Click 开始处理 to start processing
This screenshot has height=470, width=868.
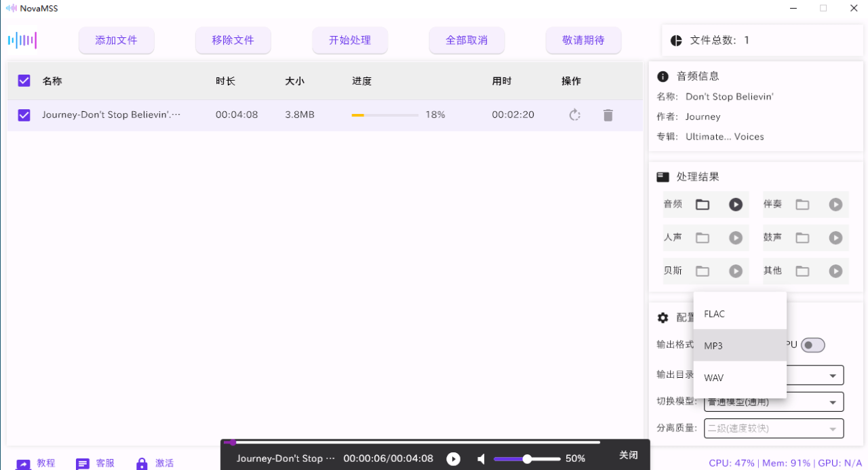tap(350, 40)
